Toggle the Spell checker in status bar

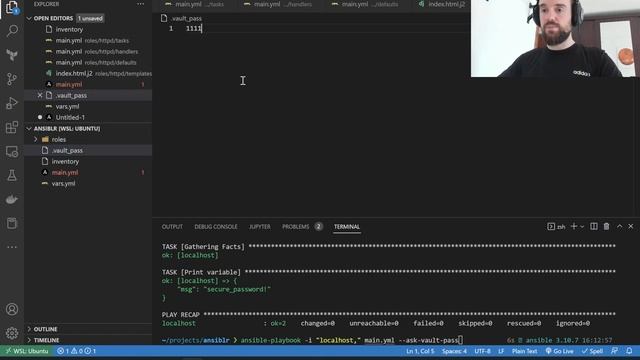(x=592, y=351)
